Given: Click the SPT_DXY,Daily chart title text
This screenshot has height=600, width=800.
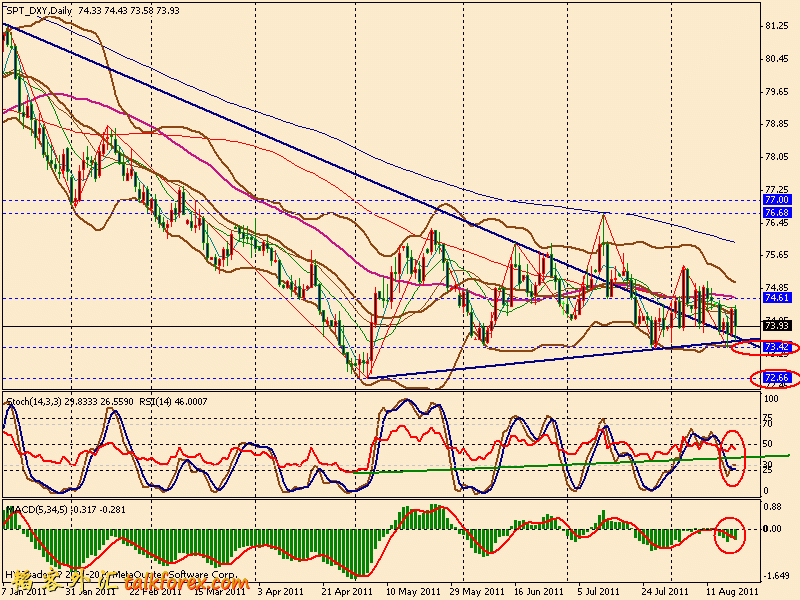Looking at the screenshot, I should [x=39, y=11].
